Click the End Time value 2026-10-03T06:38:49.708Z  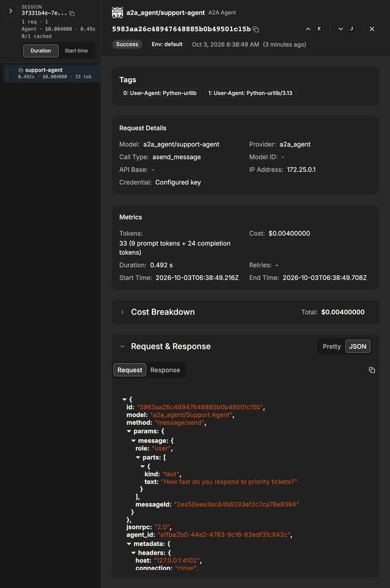[x=325, y=278]
